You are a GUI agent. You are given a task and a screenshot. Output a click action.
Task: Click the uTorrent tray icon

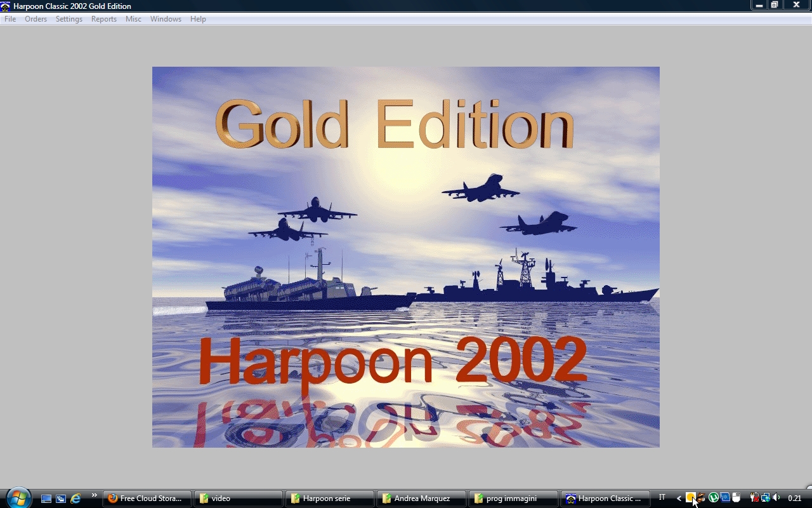(x=714, y=498)
